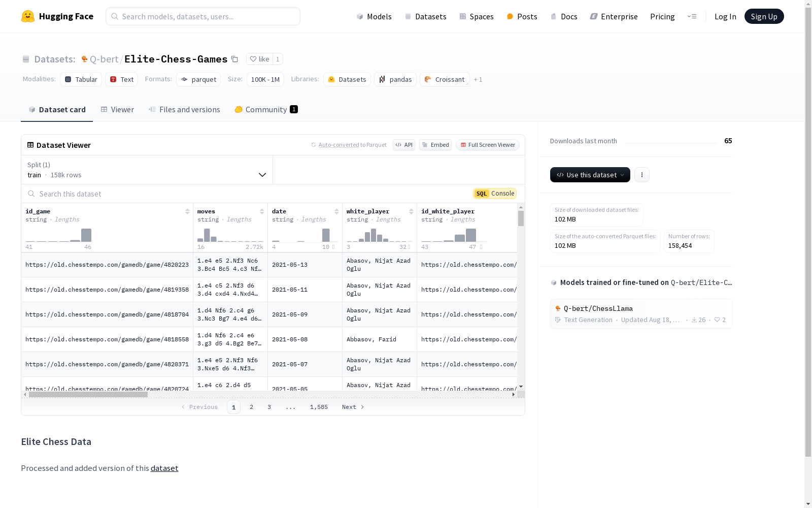Click the Hugging Face logo
This screenshot has height=508, width=812.
tap(57, 16)
